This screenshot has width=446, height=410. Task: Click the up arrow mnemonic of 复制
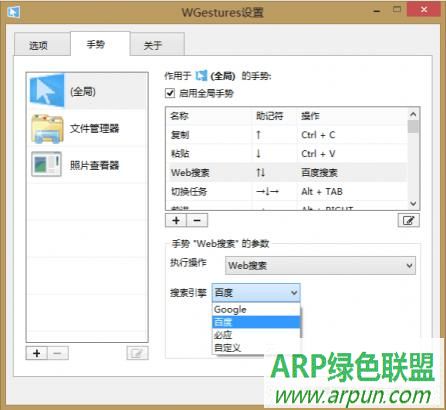(258, 135)
